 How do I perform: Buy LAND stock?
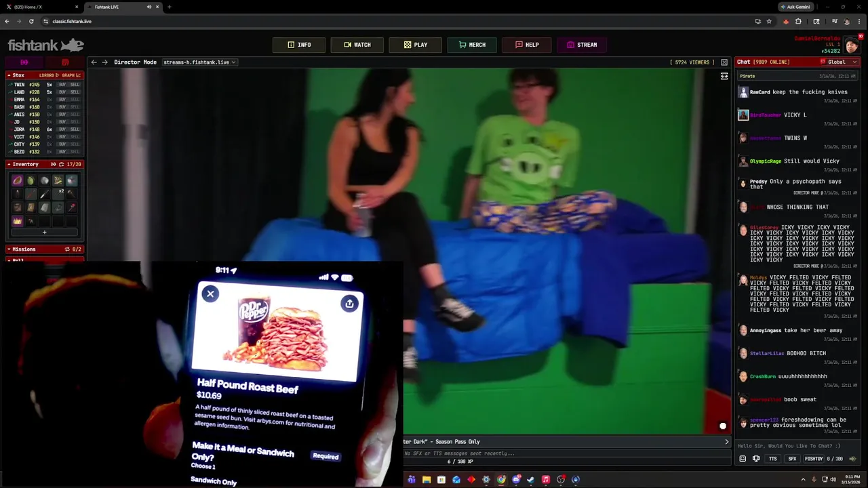point(62,92)
